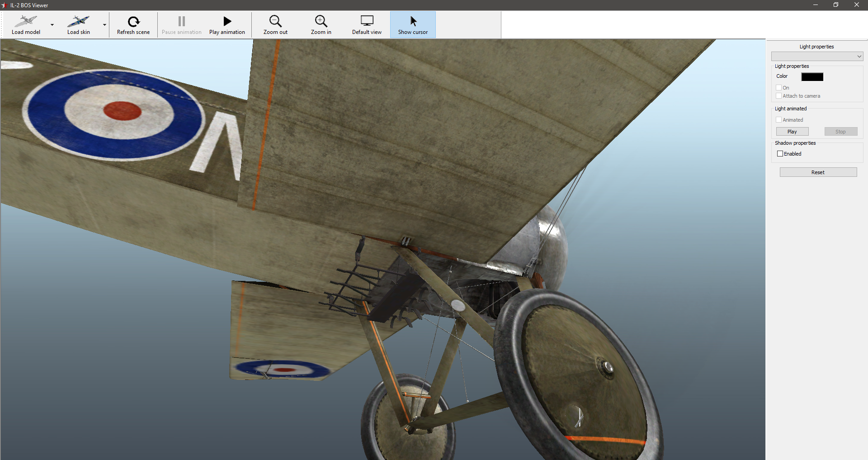Open the light Color swatch picker
The width and height of the screenshot is (868, 460).
tap(812, 77)
